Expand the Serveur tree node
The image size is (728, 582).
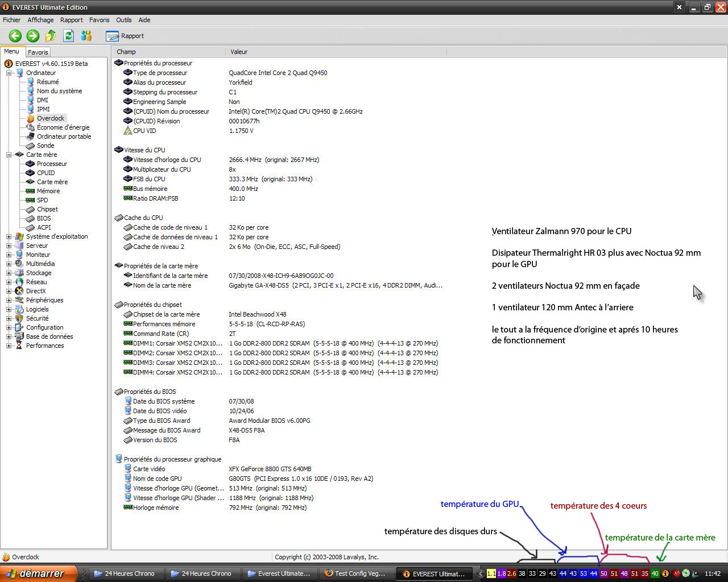pos(9,246)
